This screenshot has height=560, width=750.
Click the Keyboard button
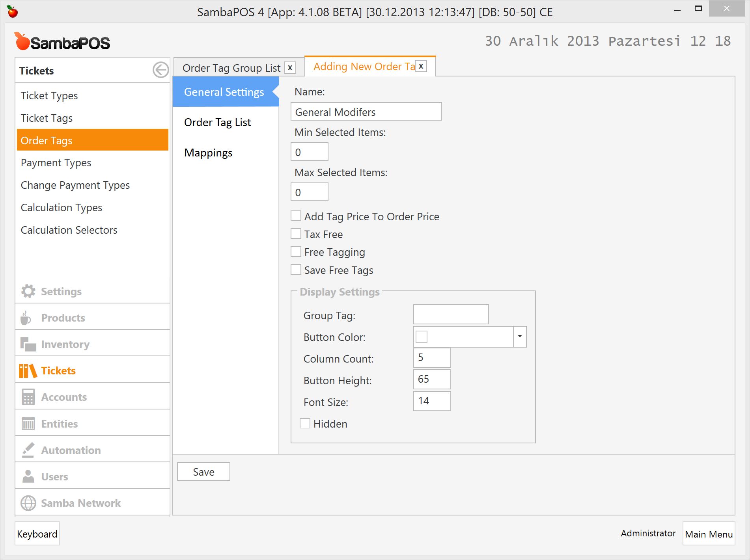point(37,534)
